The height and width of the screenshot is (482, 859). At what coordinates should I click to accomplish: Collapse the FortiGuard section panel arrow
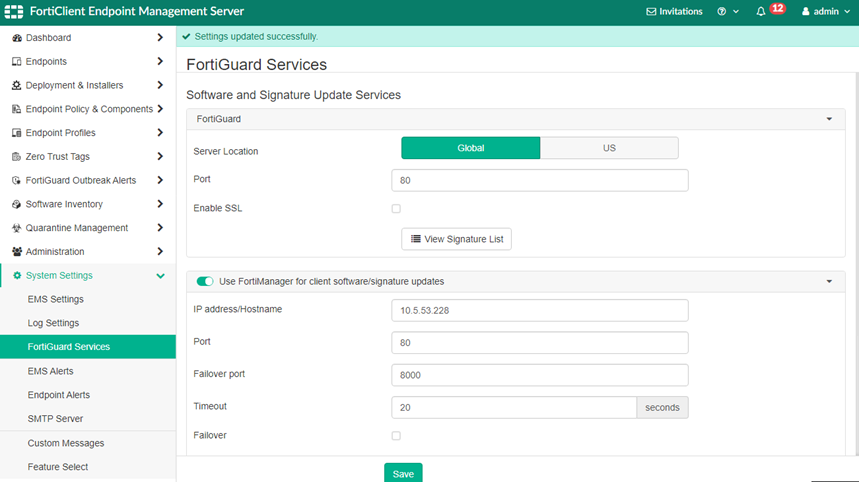point(829,119)
